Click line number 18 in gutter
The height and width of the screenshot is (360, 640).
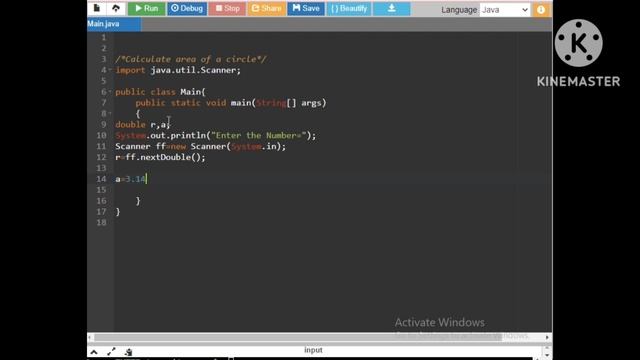tap(101, 222)
